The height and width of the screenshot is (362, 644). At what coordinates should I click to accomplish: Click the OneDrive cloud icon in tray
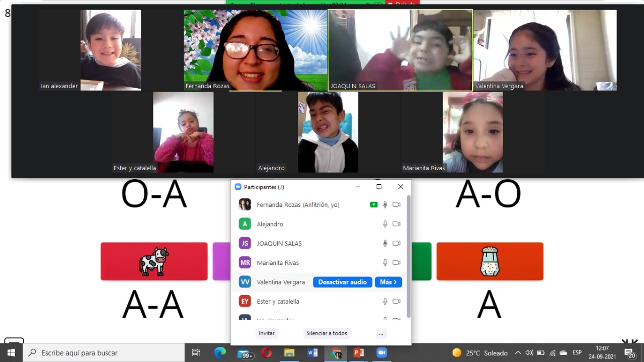[563, 353]
